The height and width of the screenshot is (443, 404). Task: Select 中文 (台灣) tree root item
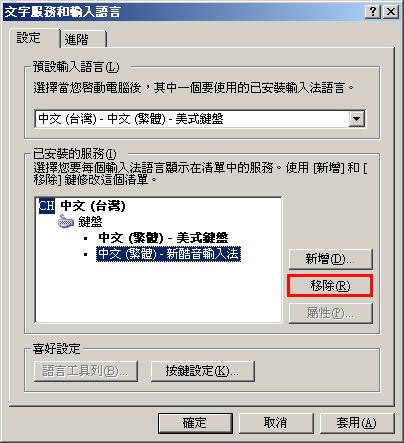(x=93, y=206)
